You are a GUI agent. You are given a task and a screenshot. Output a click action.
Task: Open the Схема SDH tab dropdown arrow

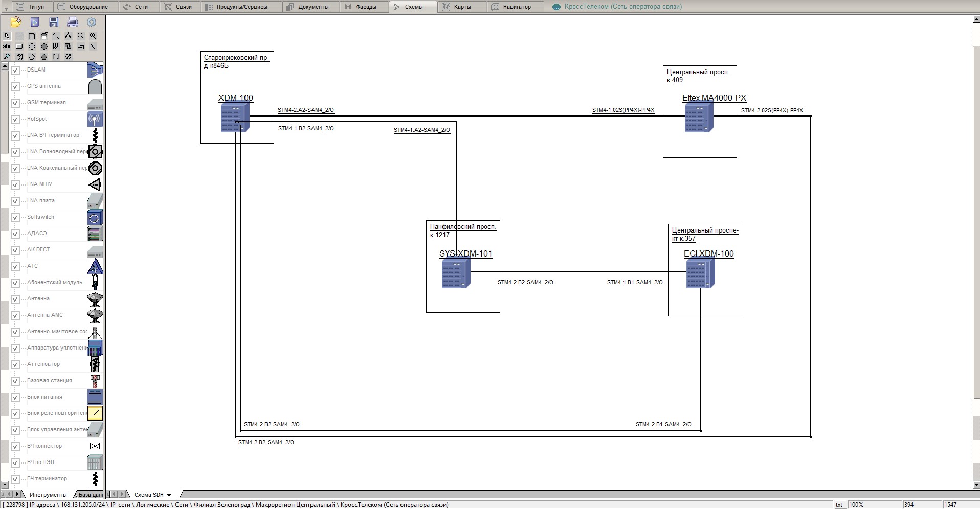(169, 495)
